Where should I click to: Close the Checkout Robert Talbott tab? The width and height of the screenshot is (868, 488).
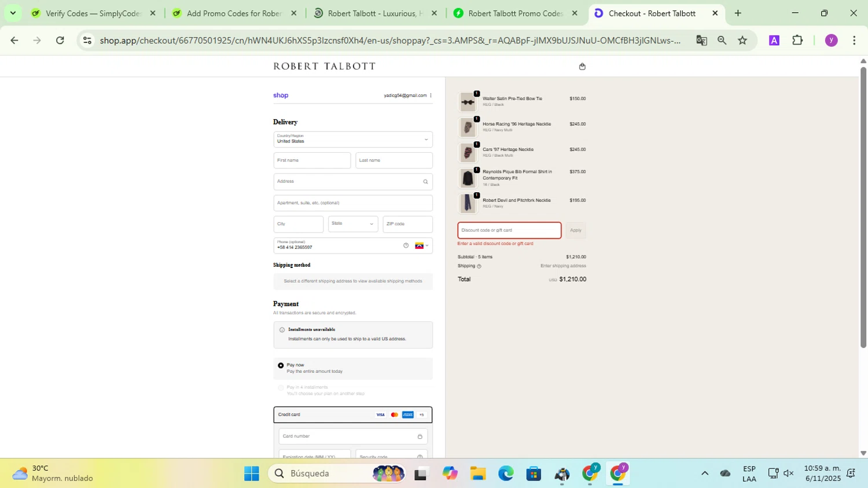coord(715,13)
